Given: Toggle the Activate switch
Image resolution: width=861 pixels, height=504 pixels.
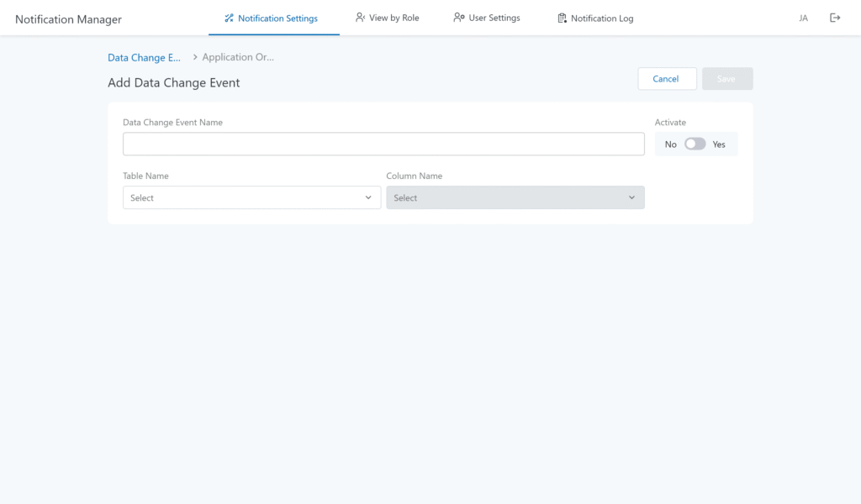Looking at the screenshot, I should pos(695,144).
